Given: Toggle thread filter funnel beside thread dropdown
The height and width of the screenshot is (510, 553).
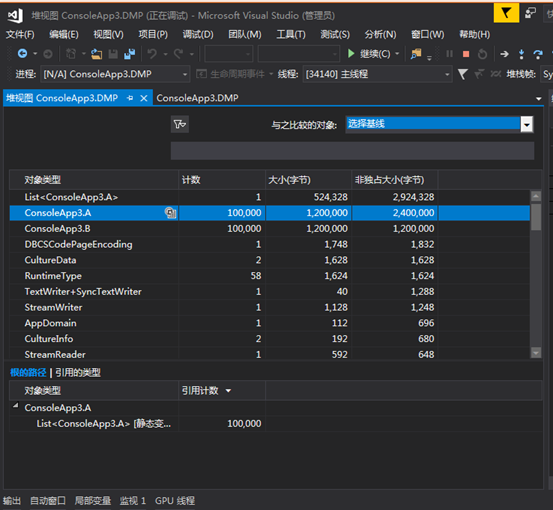Looking at the screenshot, I should (462, 74).
